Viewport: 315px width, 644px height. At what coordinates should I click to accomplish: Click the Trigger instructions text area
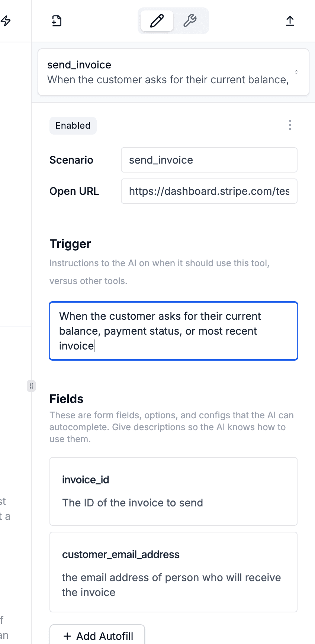[173, 331]
